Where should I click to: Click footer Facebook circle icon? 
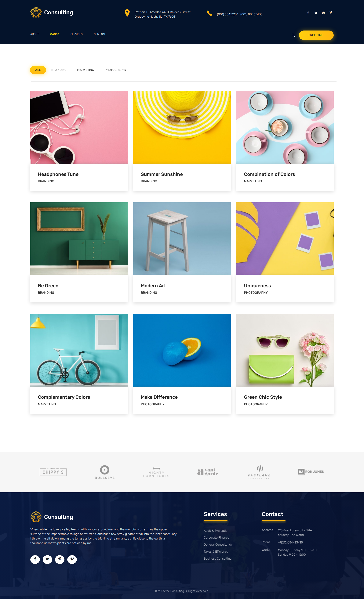(x=35, y=559)
